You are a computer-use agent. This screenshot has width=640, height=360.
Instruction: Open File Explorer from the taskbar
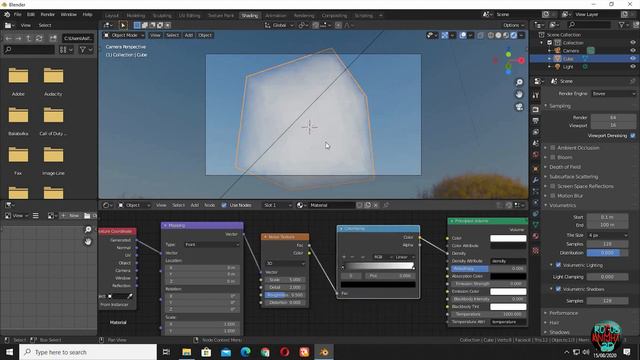tap(187, 352)
